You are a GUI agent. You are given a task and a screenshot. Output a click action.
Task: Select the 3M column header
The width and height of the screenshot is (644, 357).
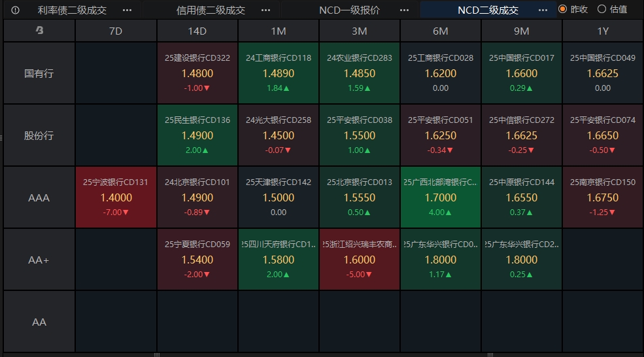pyautogui.click(x=360, y=31)
